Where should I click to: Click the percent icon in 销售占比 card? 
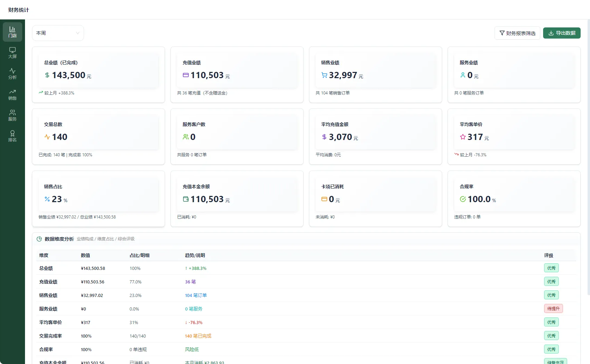pyautogui.click(x=47, y=199)
